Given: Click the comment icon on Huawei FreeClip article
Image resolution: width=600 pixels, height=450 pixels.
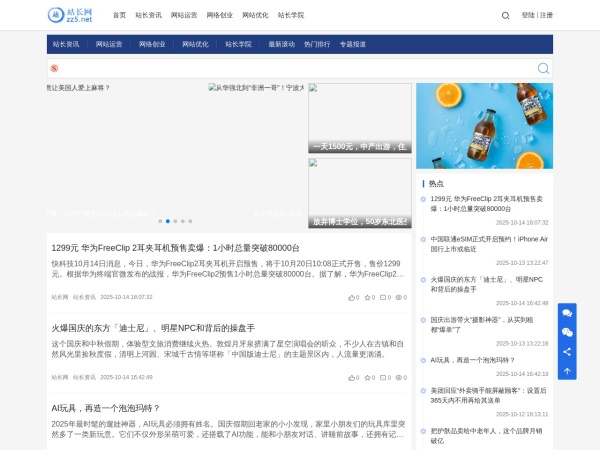Looking at the screenshot, I should coord(384,297).
